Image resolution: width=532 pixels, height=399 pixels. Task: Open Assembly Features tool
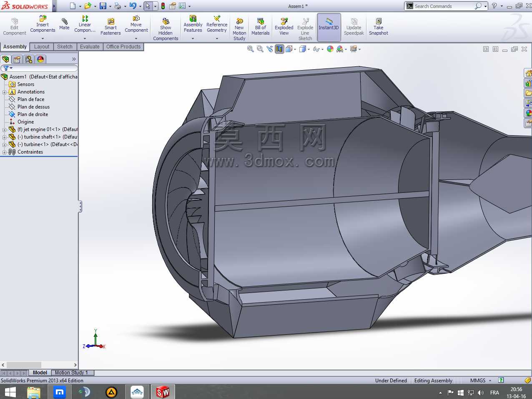coord(193,24)
